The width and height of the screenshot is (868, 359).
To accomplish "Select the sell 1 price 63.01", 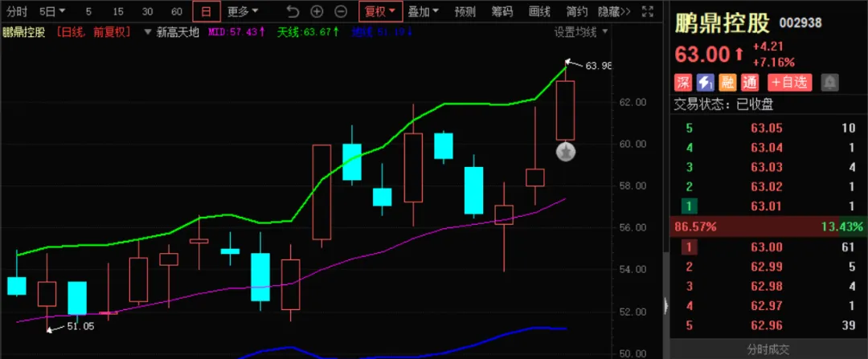I will [x=767, y=206].
